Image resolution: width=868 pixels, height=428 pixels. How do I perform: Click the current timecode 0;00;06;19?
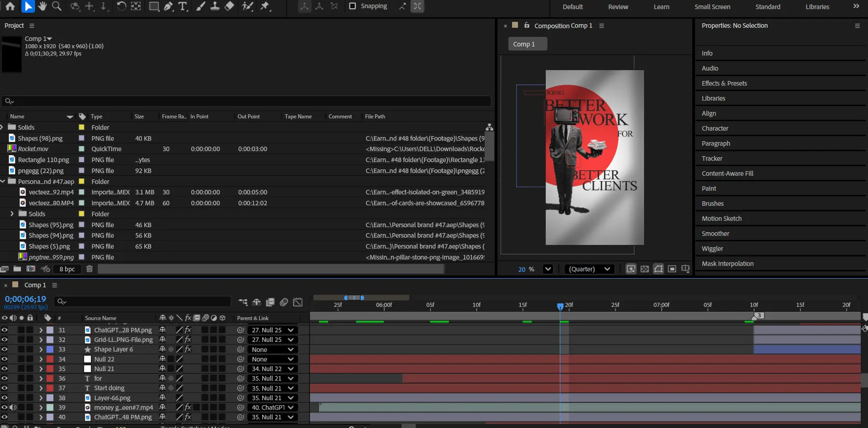(25, 299)
